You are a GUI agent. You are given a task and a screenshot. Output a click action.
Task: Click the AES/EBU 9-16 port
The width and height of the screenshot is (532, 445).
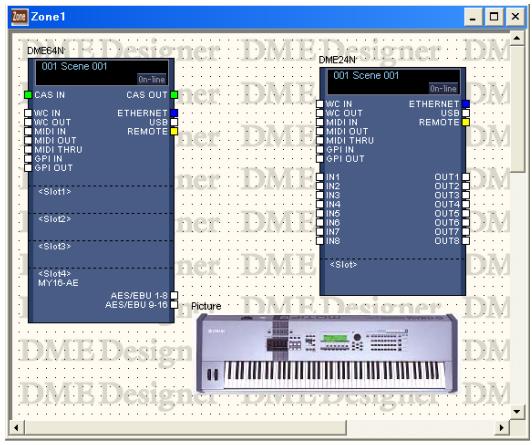174,305
